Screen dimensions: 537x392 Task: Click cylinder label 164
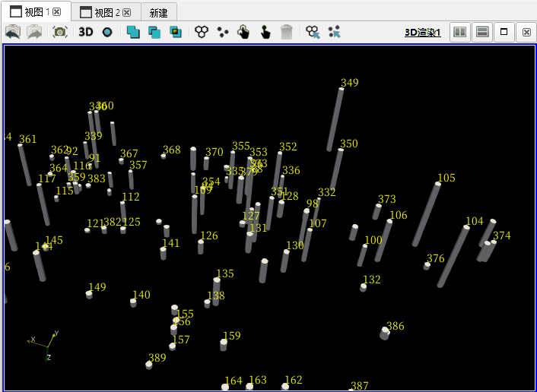tap(234, 381)
